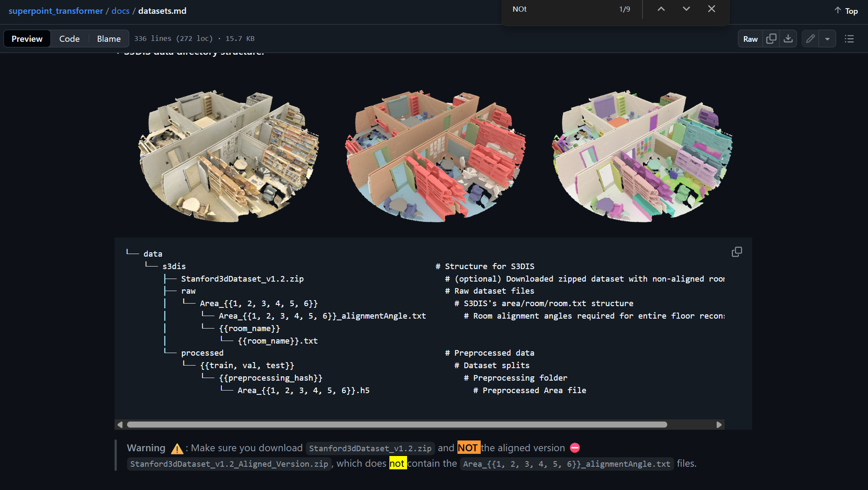Go to previous find match
Image resolution: width=868 pixels, height=490 pixels.
click(x=661, y=9)
